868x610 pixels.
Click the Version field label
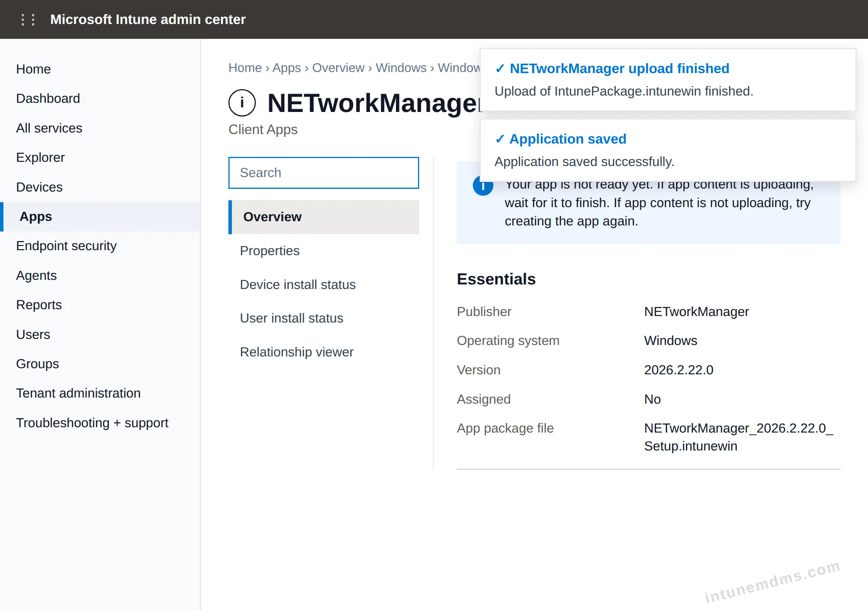pyautogui.click(x=479, y=370)
